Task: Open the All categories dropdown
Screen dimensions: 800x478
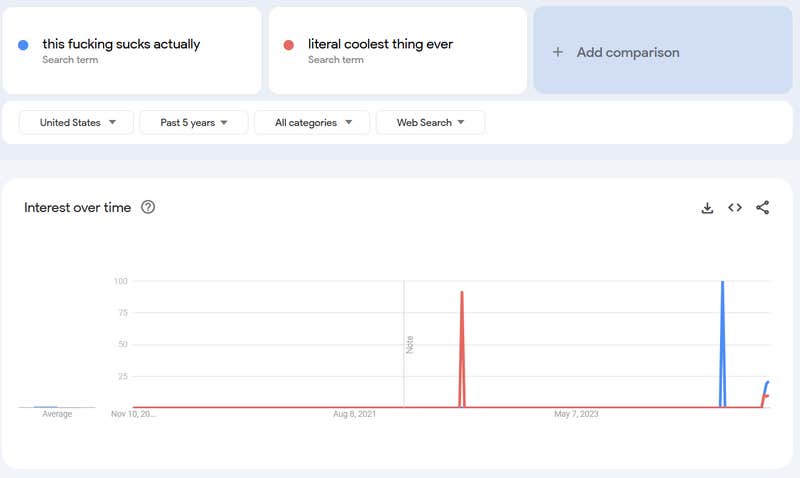Action: [x=312, y=122]
